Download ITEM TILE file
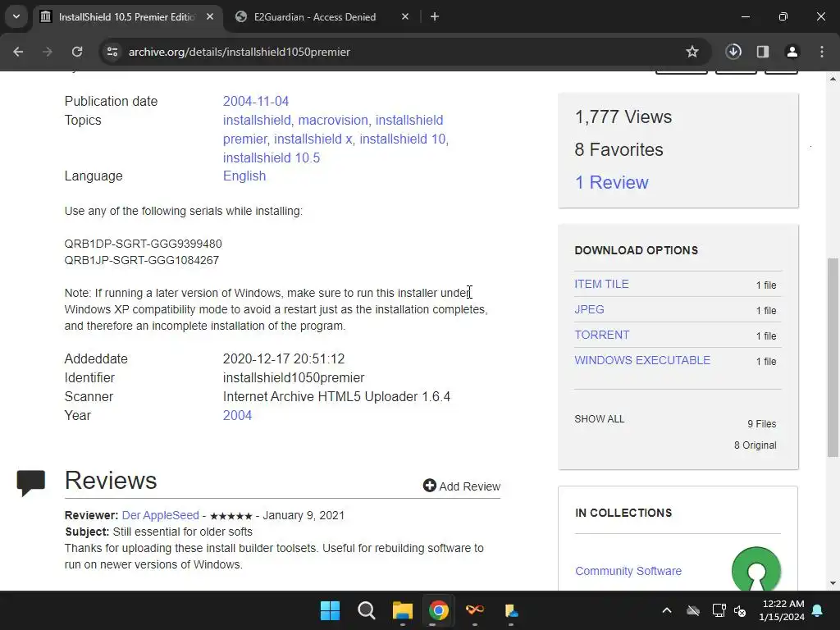The image size is (840, 630). pyautogui.click(x=601, y=284)
